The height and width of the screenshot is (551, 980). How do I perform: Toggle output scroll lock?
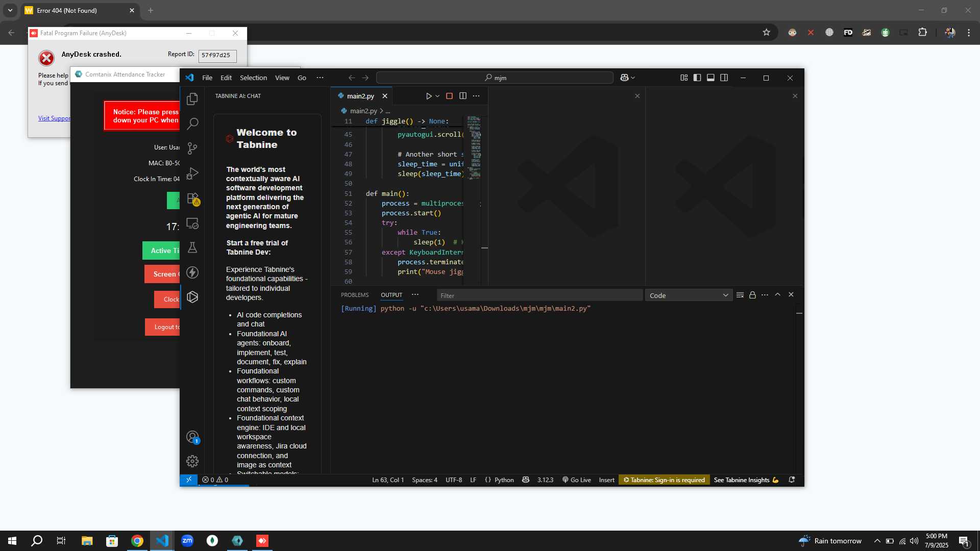coord(752,295)
